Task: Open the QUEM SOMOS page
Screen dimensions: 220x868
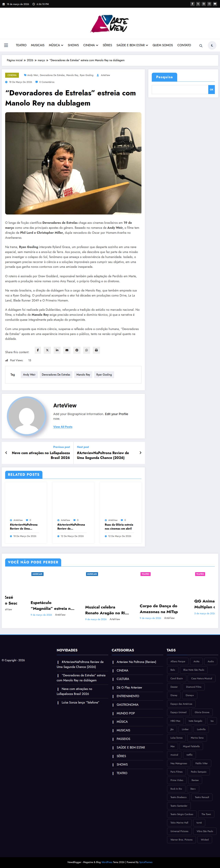Action: (162, 45)
